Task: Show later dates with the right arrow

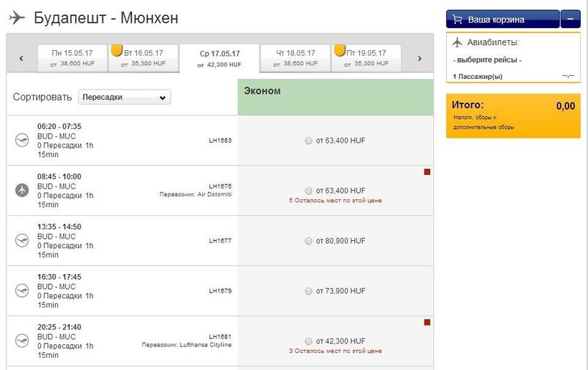Action: pos(419,59)
